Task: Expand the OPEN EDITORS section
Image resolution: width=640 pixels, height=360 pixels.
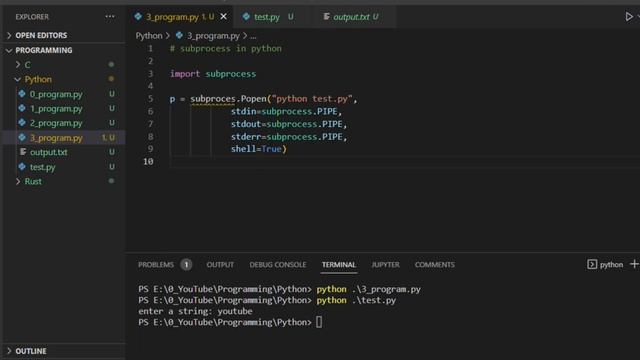Action: (9, 36)
